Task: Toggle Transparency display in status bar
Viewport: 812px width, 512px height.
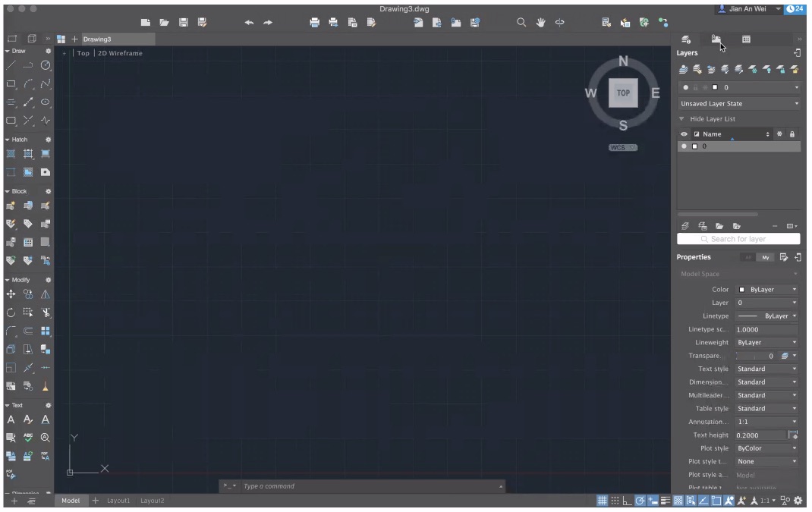Action: tap(678, 501)
